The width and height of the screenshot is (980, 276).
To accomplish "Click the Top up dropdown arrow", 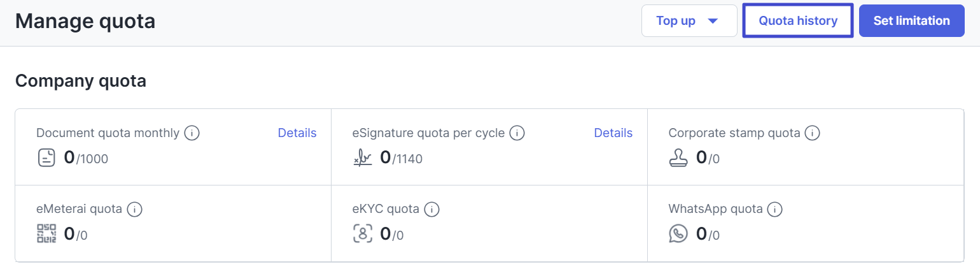I will pos(713,21).
